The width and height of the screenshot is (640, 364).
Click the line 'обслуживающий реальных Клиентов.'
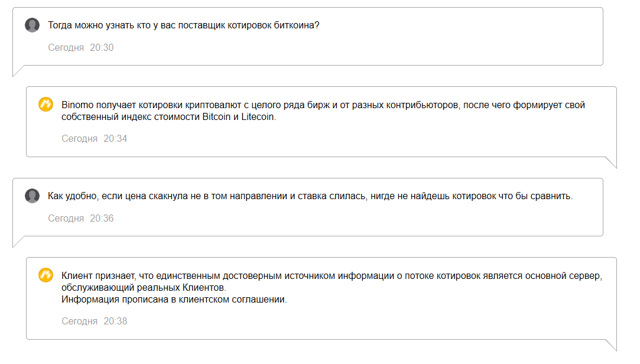[x=144, y=288]
